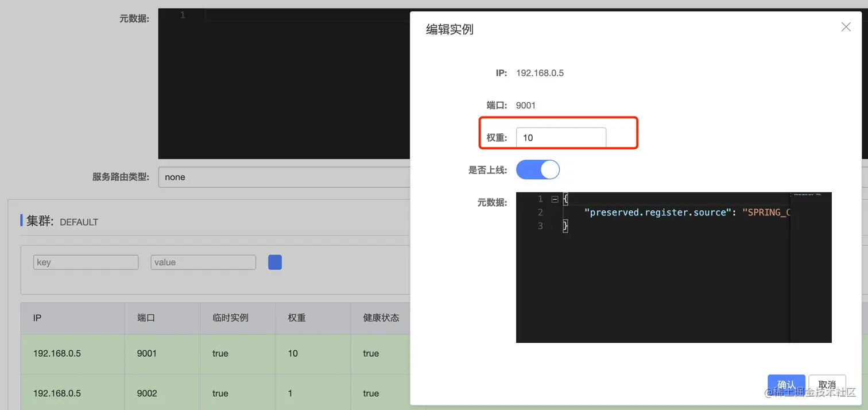
Task: Click the key filter input
Action: click(86, 262)
